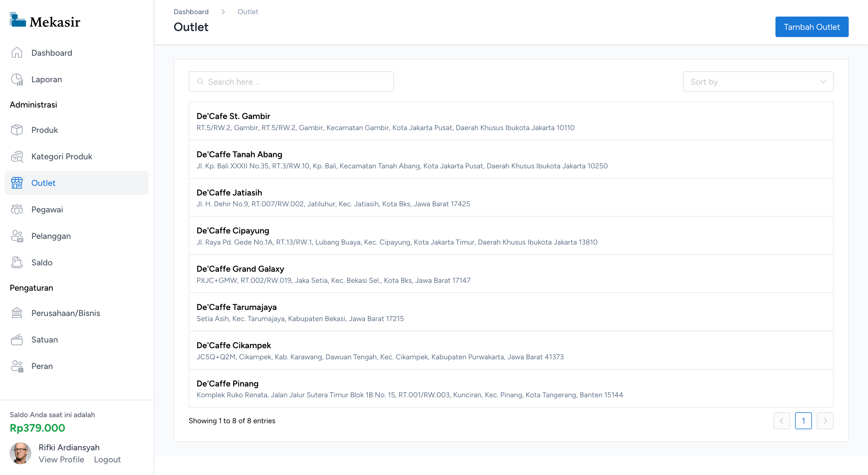The image size is (868, 475).
Task: Click the Dashboard home icon in sidebar
Action: (x=17, y=53)
